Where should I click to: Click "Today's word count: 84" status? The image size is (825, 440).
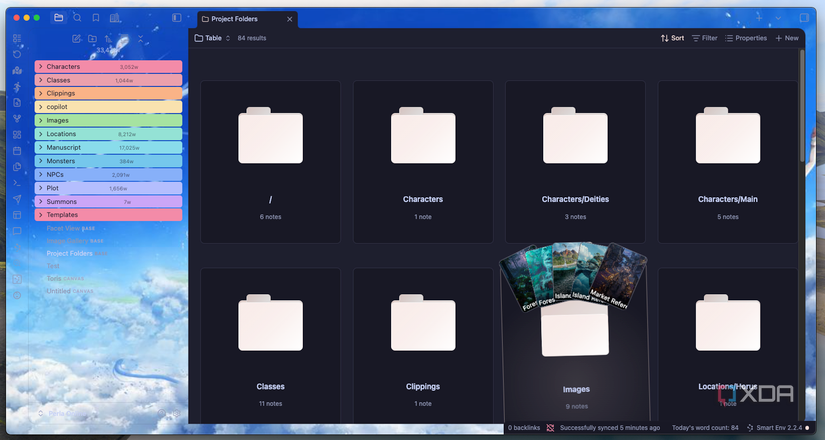pyautogui.click(x=705, y=428)
